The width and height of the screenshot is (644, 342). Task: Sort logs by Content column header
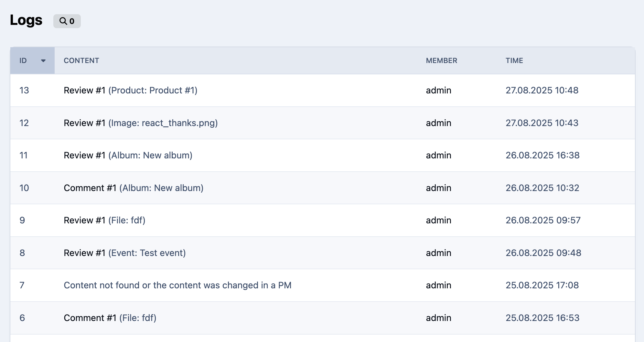point(81,61)
